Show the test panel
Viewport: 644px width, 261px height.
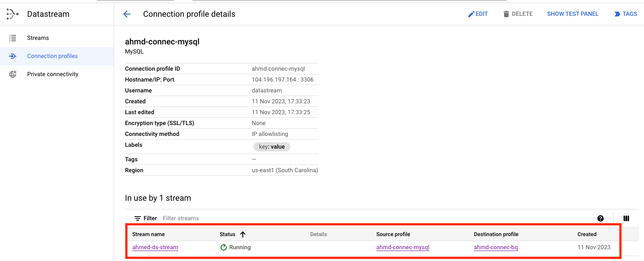(x=572, y=14)
